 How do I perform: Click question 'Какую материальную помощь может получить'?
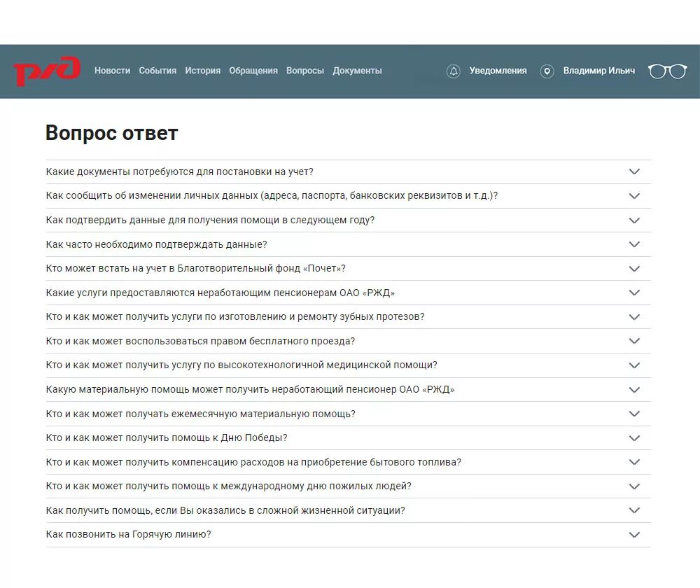tap(250, 390)
